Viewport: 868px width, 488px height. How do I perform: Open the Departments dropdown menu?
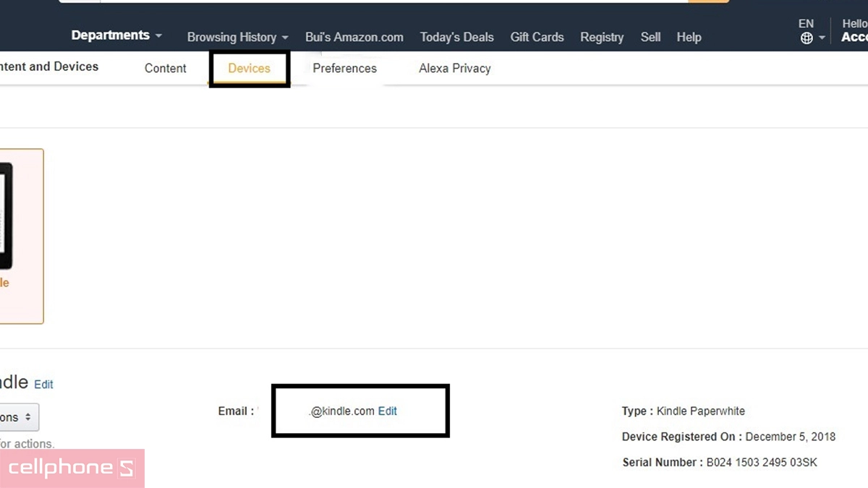[116, 35]
